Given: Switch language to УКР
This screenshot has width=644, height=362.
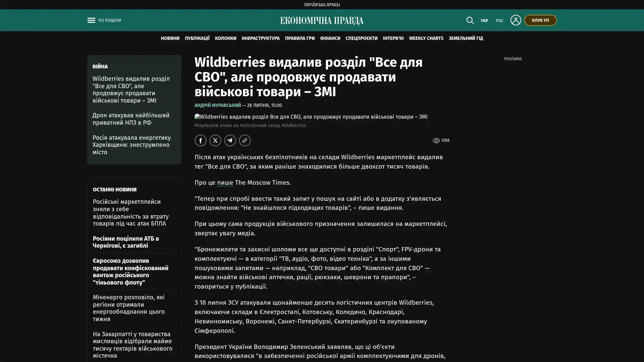Looking at the screenshot, I should (484, 20).
